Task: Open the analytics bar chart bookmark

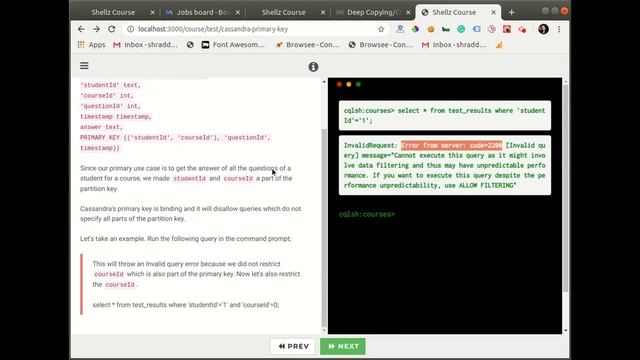Action: pyautogui.click(x=499, y=44)
